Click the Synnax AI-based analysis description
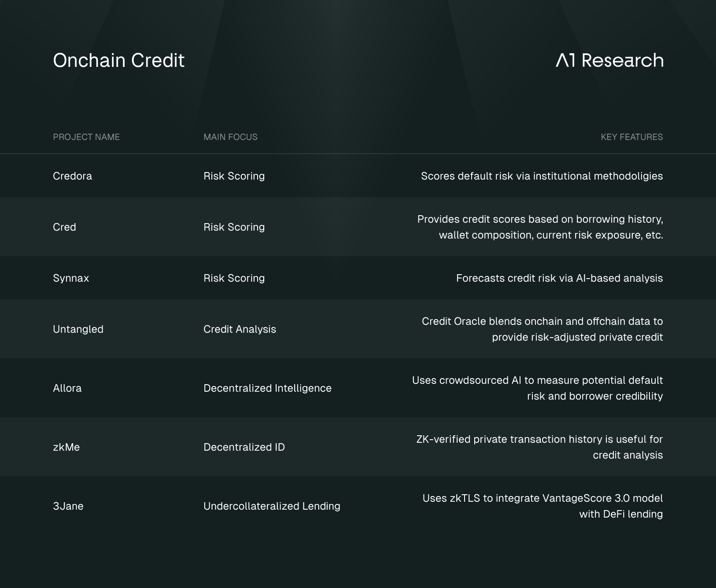Image resolution: width=716 pixels, height=588 pixels. (x=559, y=278)
